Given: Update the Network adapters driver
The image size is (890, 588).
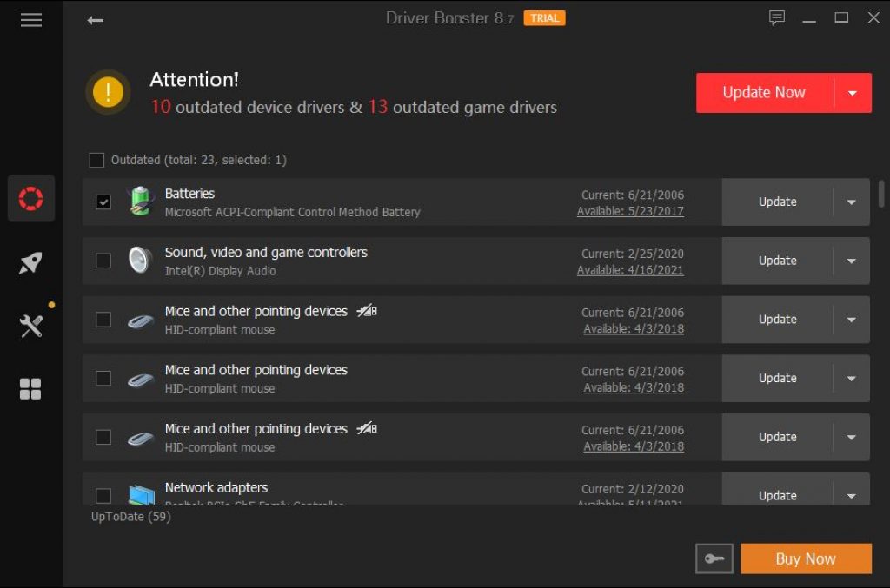Looking at the screenshot, I should click(778, 496).
